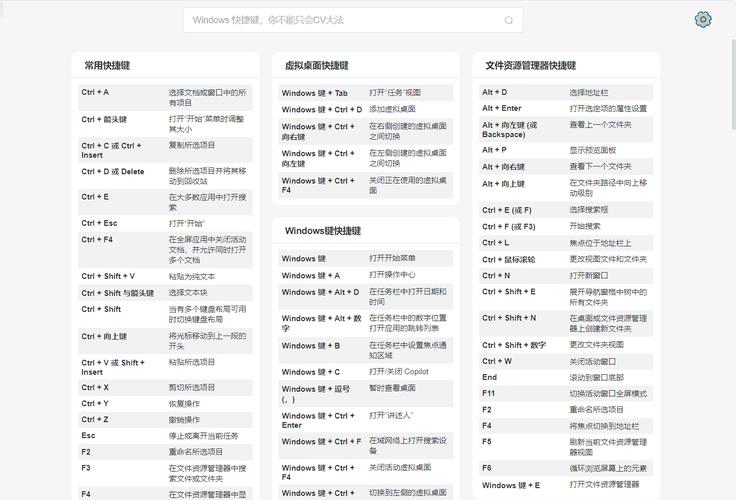Click the search magnifier icon
The image size is (736, 500).
[x=508, y=20]
